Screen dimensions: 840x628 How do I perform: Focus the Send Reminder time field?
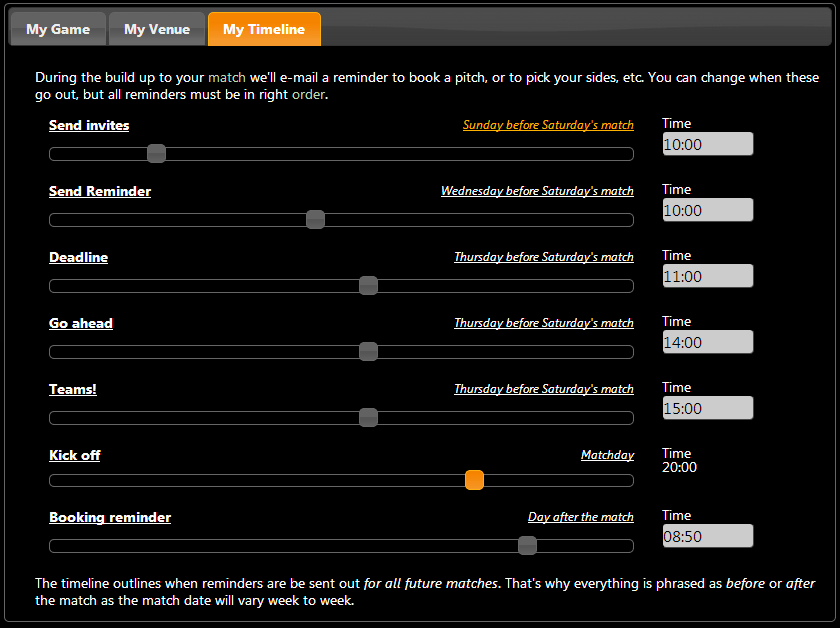coord(708,210)
